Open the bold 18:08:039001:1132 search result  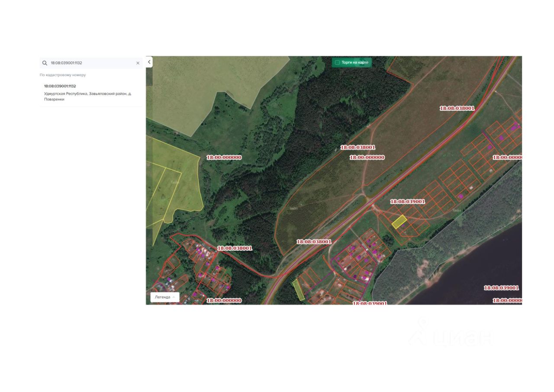click(x=60, y=86)
